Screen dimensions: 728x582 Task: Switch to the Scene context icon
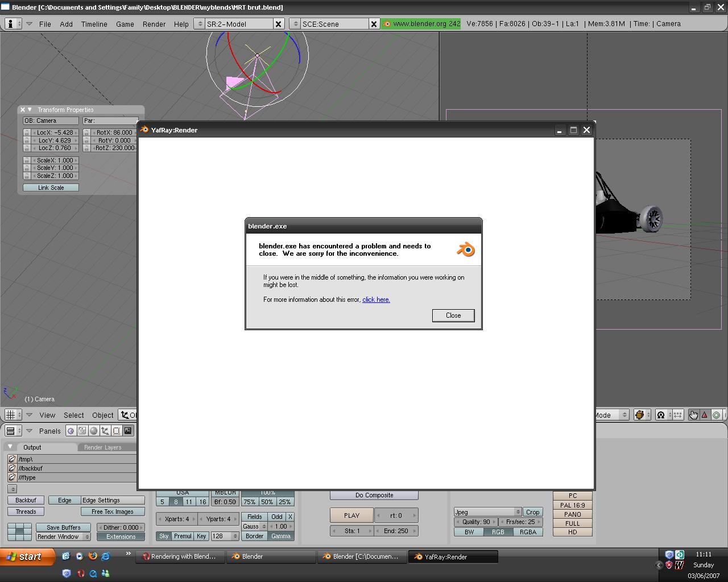127,431
